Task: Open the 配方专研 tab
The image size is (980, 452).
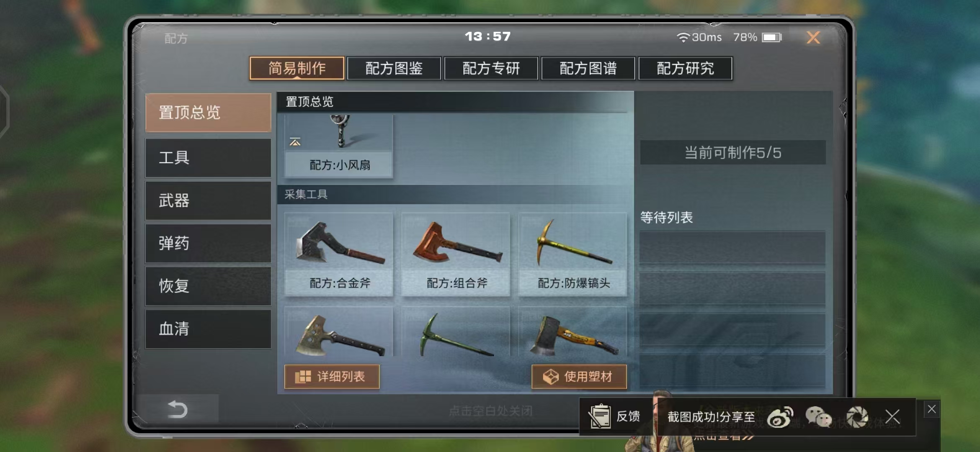Action: click(491, 68)
